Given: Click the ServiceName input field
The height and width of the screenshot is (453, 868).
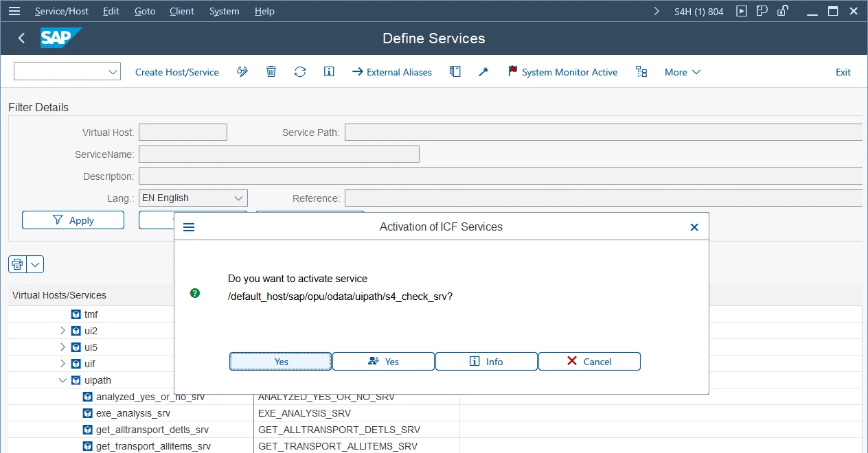Looking at the screenshot, I should (279, 154).
